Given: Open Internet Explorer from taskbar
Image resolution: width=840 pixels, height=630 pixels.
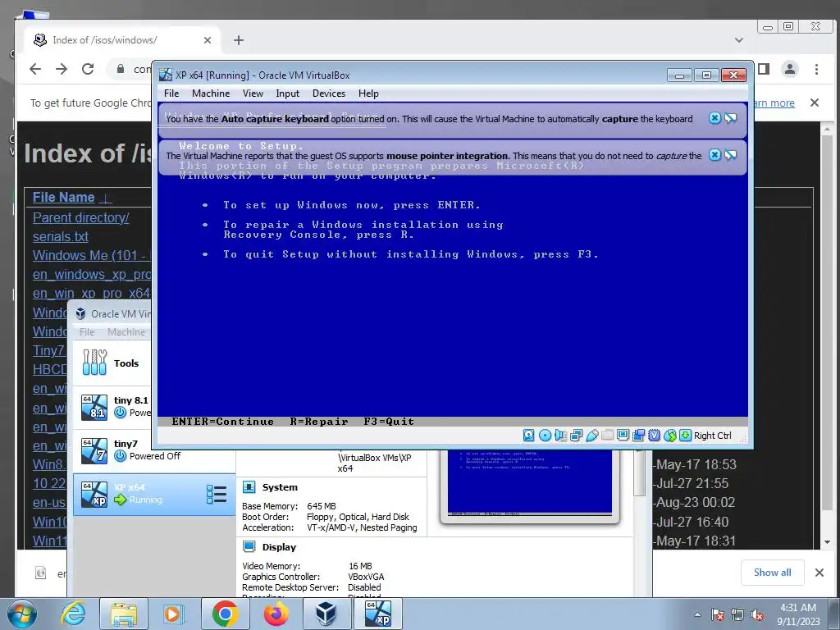Looking at the screenshot, I should point(73,614).
